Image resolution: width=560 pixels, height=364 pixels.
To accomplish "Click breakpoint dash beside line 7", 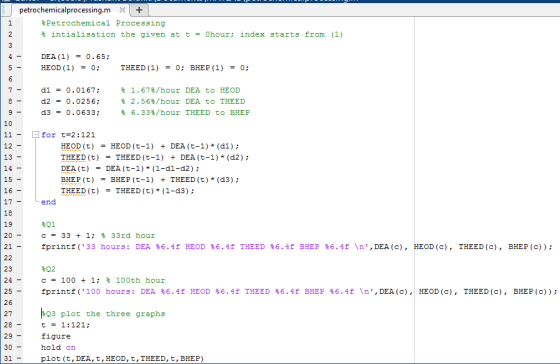I will pos(19,90).
